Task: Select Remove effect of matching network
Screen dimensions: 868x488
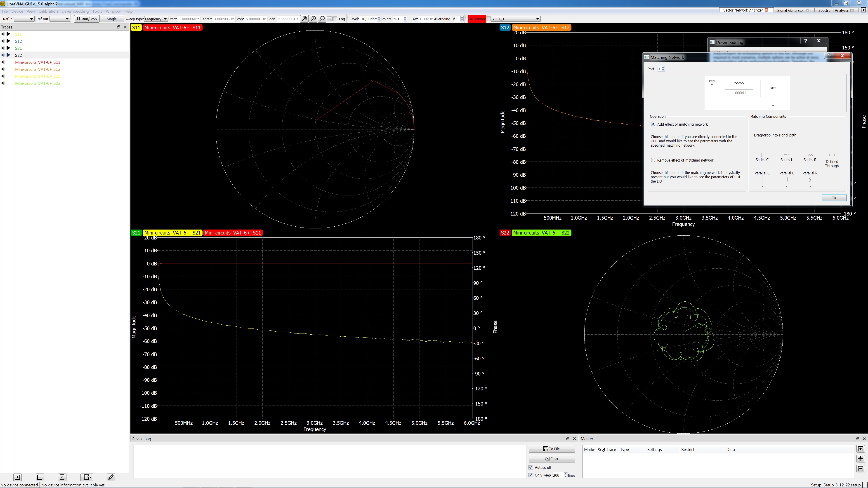Action: pyautogui.click(x=653, y=160)
